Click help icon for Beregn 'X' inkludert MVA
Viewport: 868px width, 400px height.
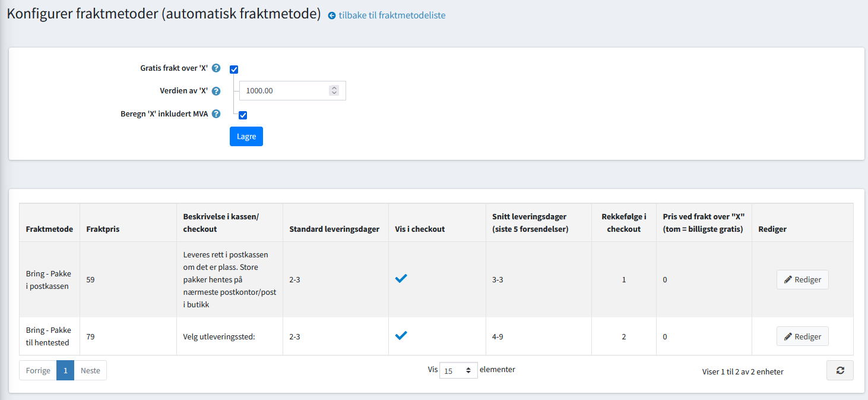coord(216,114)
